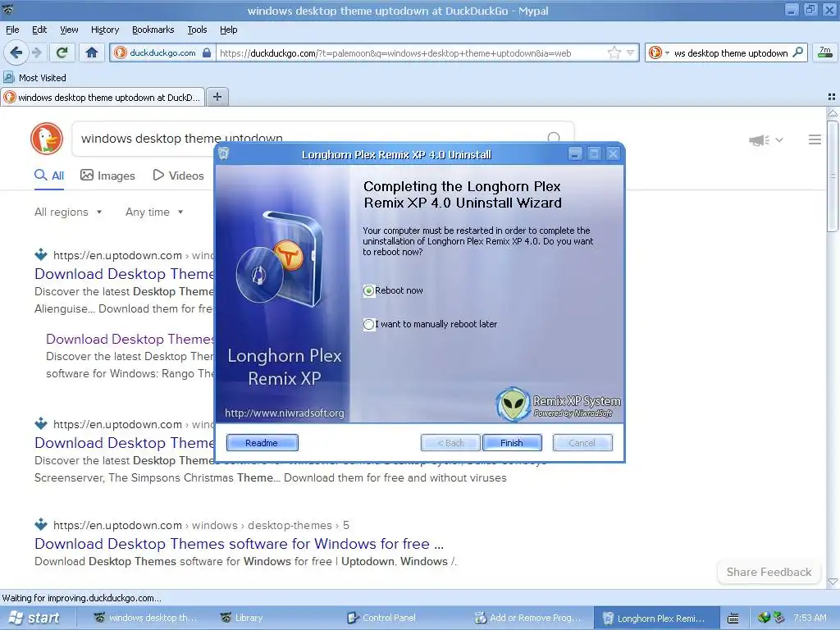Select the windows desktop theme uptodown tab
The image size is (840, 630).
[103, 97]
